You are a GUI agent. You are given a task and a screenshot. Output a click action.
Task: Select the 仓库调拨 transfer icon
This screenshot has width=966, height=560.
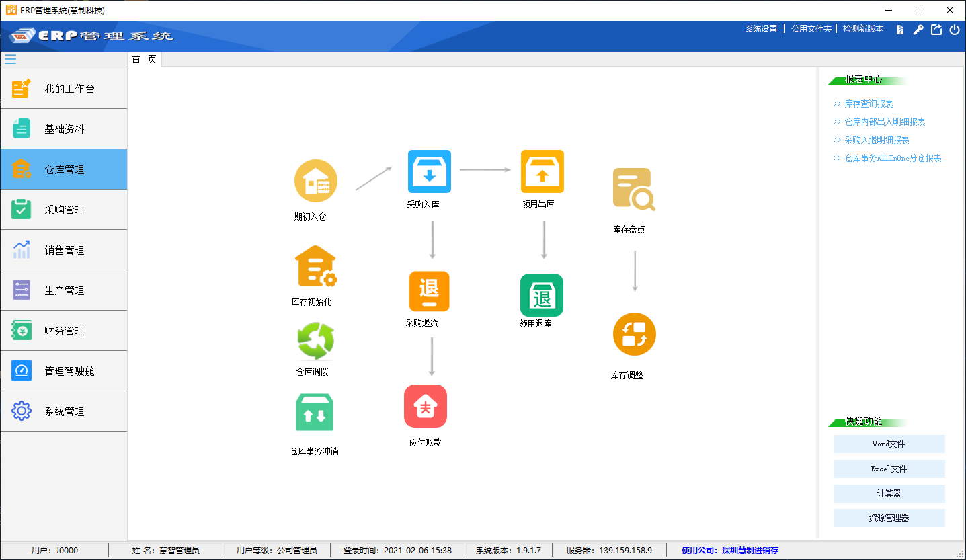point(315,342)
